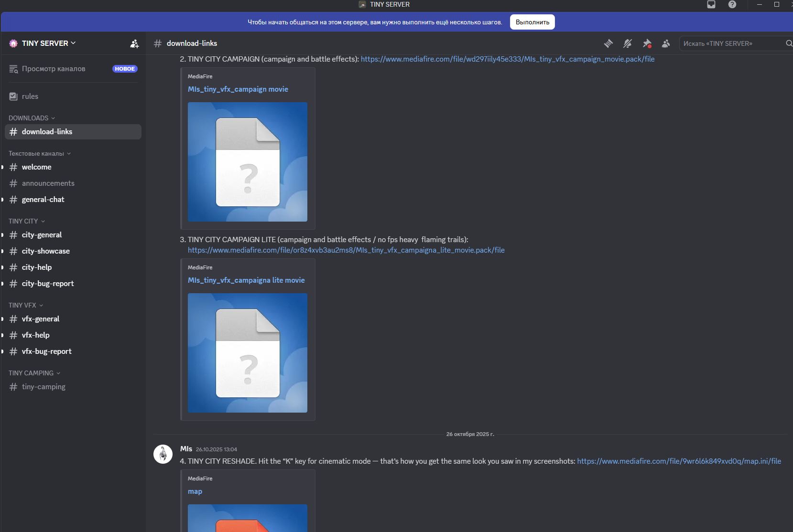Open the inbox icon in title bar

[x=711, y=4]
